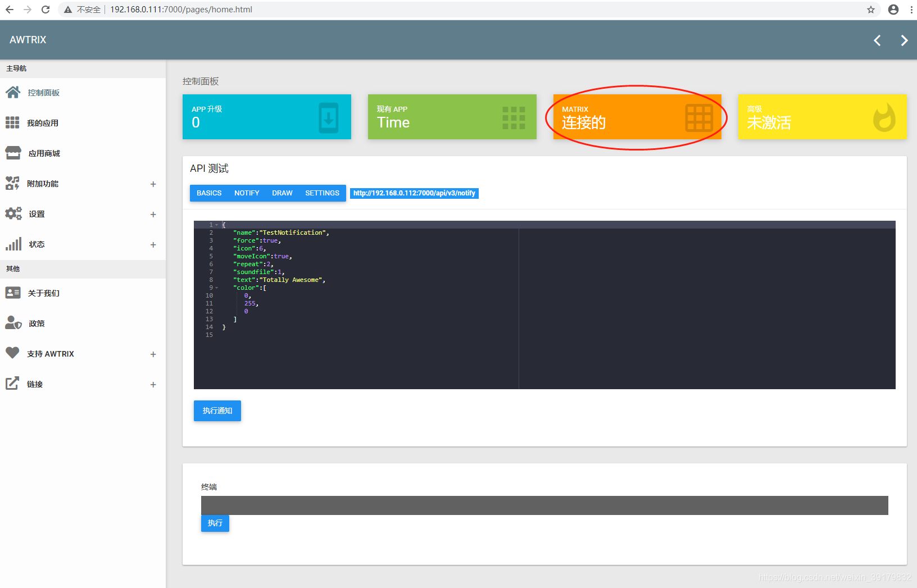This screenshot has height=588, width=917.
Task: Click the "repeat":2 line in the editor
Action: coord(253,264)
